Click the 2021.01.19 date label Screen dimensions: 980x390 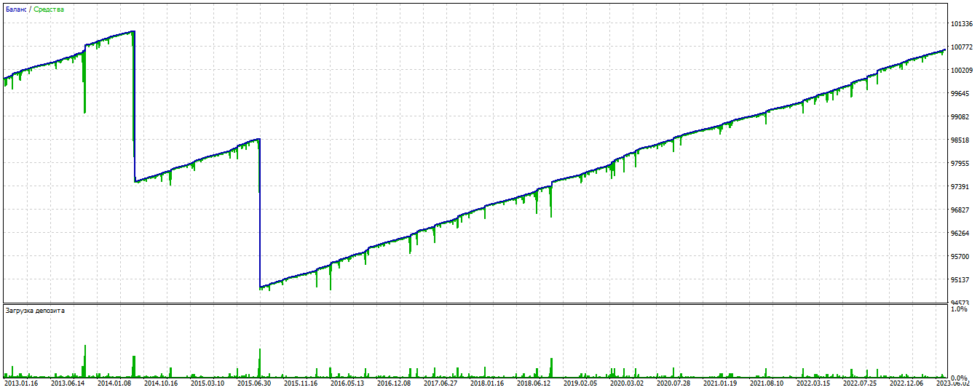tap(720, 383)
